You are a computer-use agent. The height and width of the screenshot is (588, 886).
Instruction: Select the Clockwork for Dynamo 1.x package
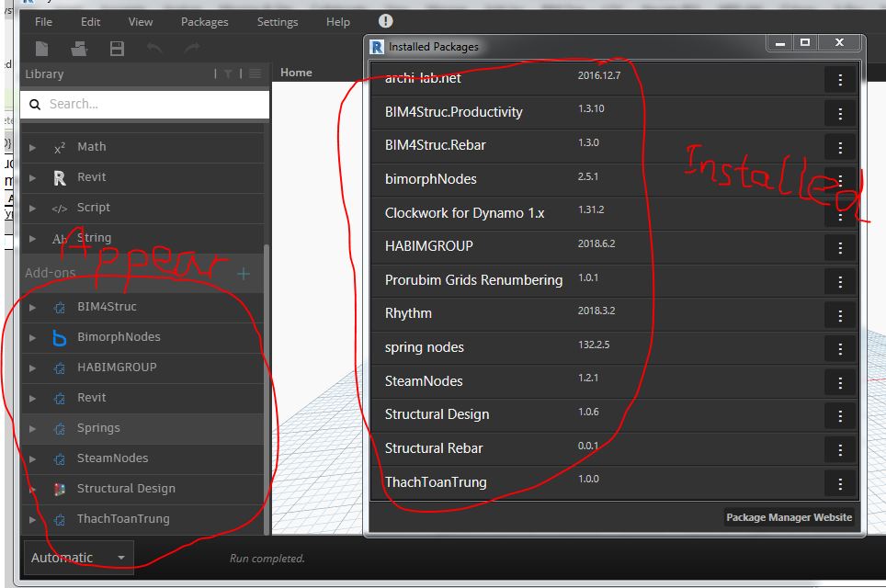pyautogui.click(x=464, y=213)
